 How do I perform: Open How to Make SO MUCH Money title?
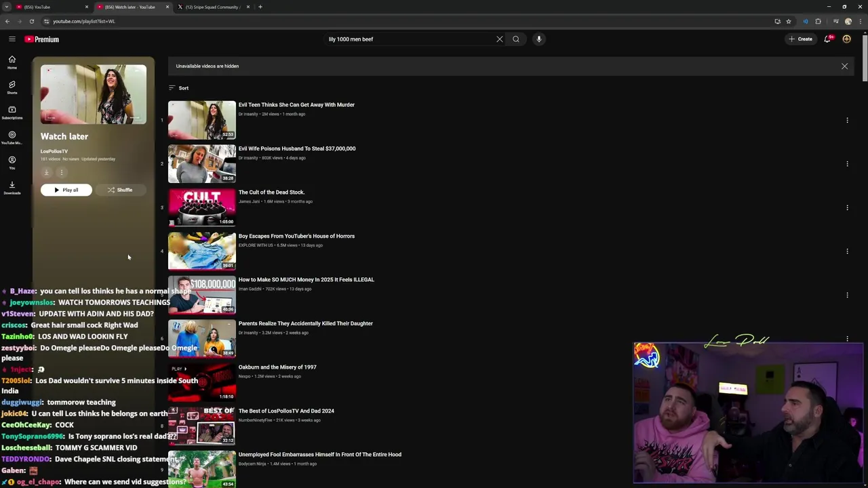(x=306, y=280)
